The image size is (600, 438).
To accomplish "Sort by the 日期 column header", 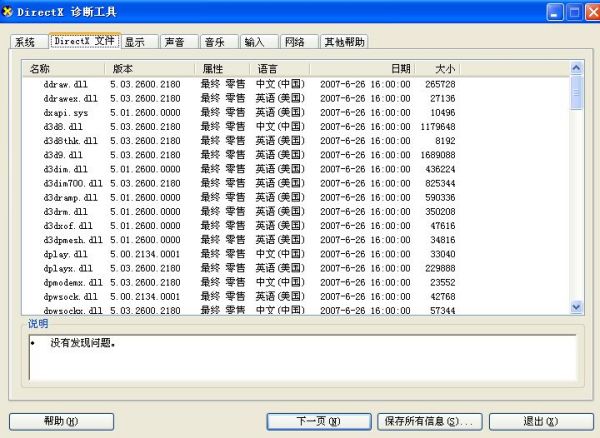I will point(362,69).
